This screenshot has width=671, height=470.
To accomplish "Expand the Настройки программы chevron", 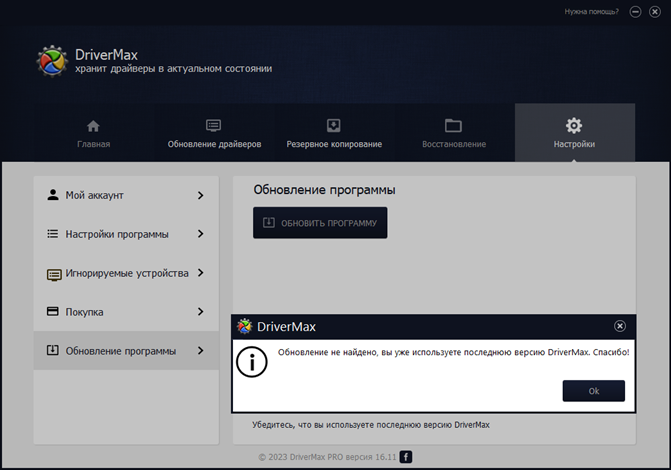I will coord(200,234).
